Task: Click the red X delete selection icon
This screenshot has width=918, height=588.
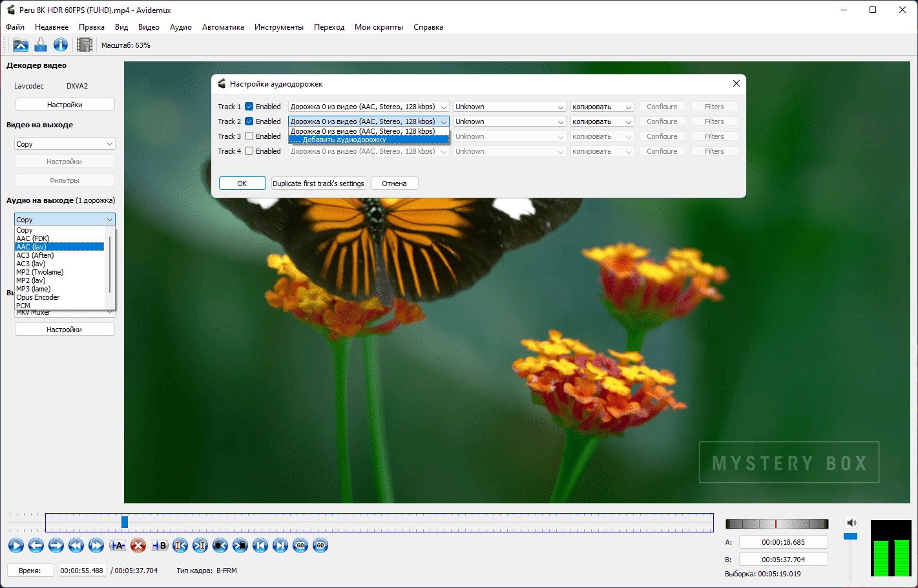Action: click(138, 546)
